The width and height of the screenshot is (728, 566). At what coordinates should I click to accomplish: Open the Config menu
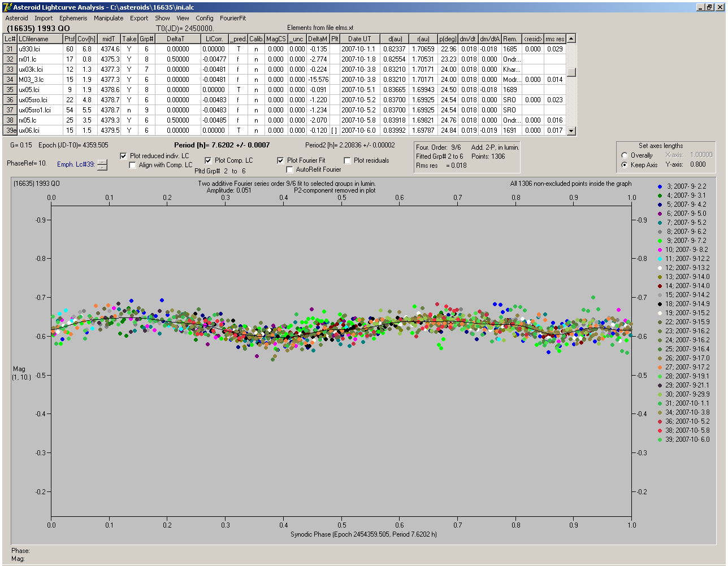tap(205, 18)
